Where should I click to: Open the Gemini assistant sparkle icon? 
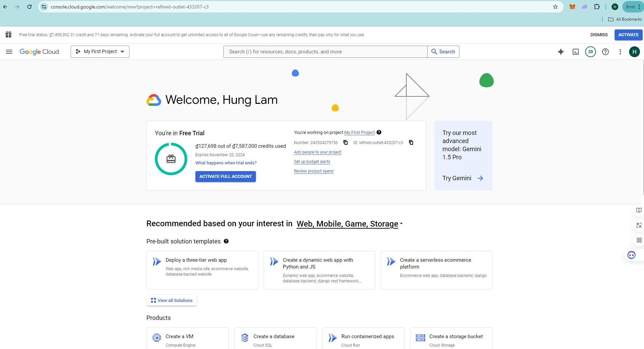[x=561, y=51]
